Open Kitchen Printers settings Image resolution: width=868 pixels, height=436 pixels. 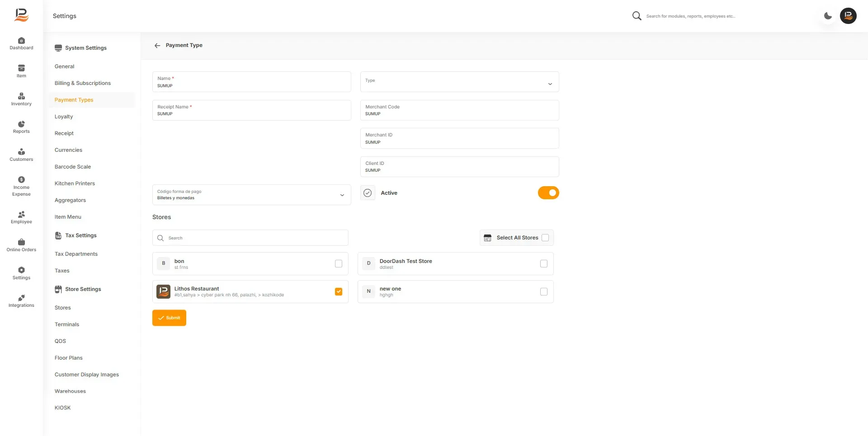point(75,183)
